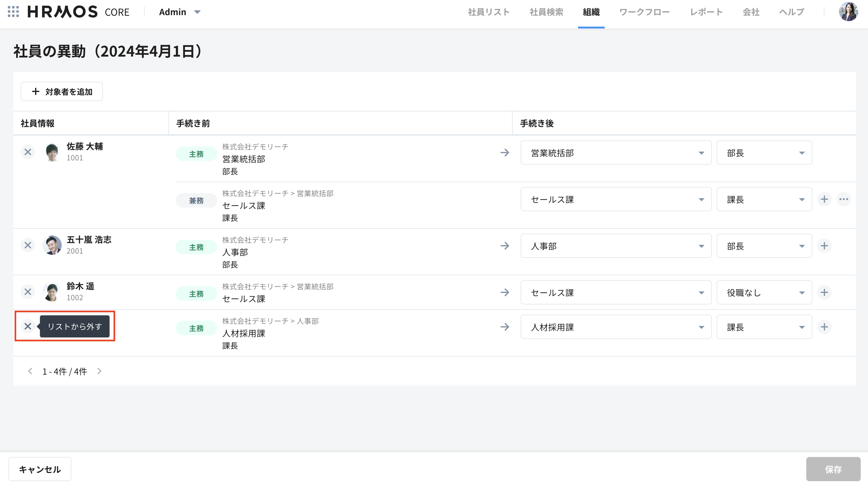The width and height of the screenshot is (868, 483).
Task: Remove 佐藤 大輔 from list with X
Action: (x=28, y=152)
